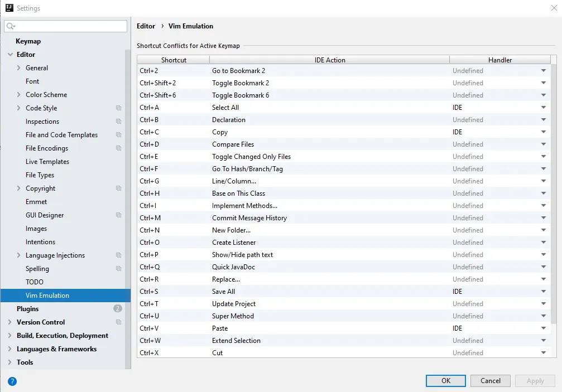Viewport: 562px width, 392px height.
Task: Expand the General settings node
Action: [18, 67]
